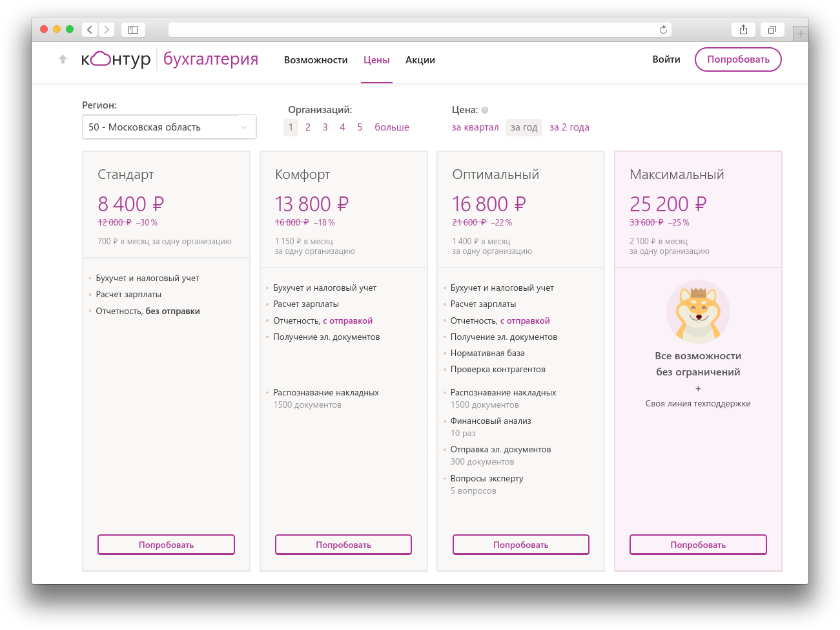Switch price to за квартал
840x630 pixels.
coord(475,127)
